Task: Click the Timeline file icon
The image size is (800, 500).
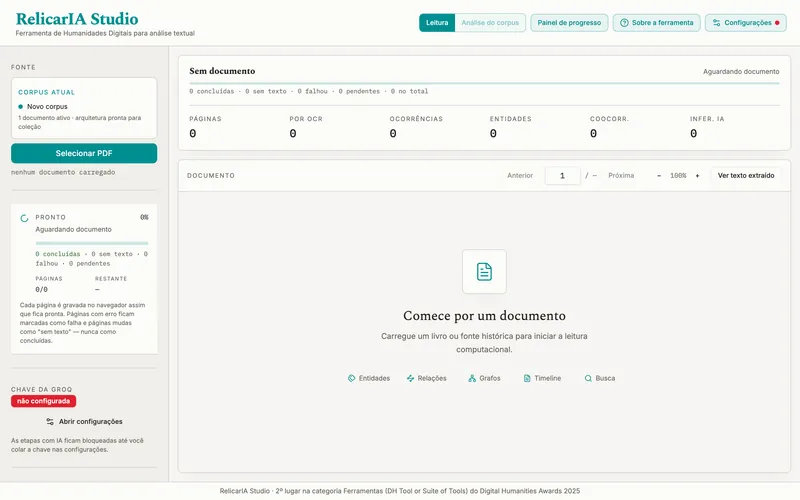Action: click(x=527, y=378)
